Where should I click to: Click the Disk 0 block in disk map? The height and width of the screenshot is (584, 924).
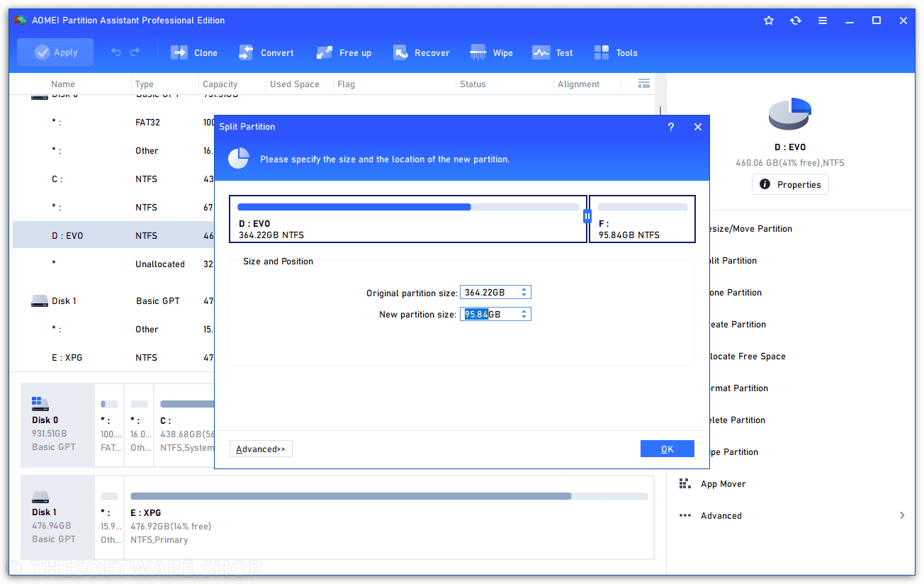[57, 425]
